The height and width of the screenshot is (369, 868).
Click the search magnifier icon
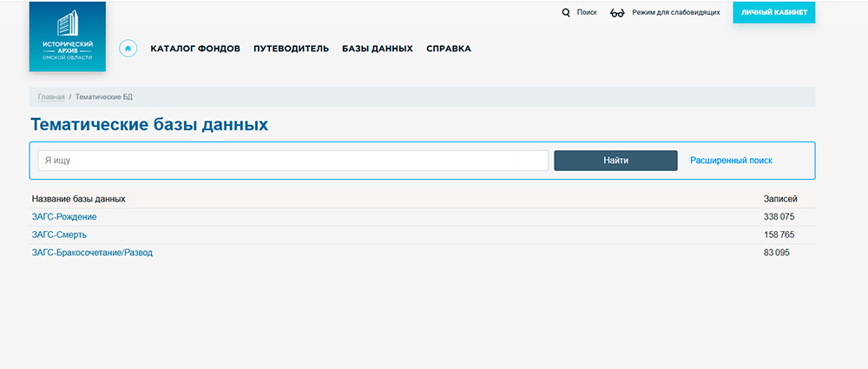[566, 12]
